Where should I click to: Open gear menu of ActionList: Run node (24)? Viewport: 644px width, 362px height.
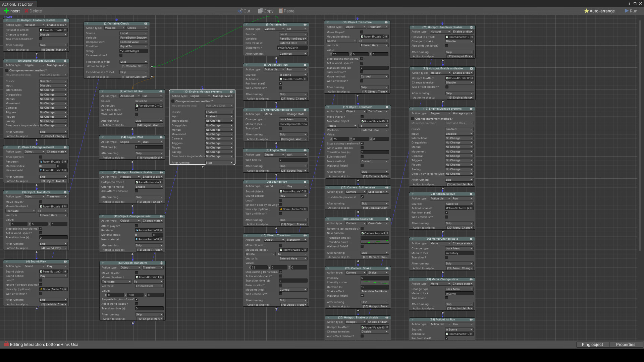[x=471, y=194]
